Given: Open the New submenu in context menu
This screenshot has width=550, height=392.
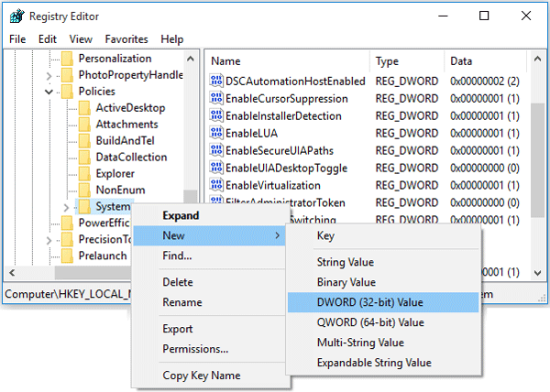Looking at the screenshot, I should 209,236.
